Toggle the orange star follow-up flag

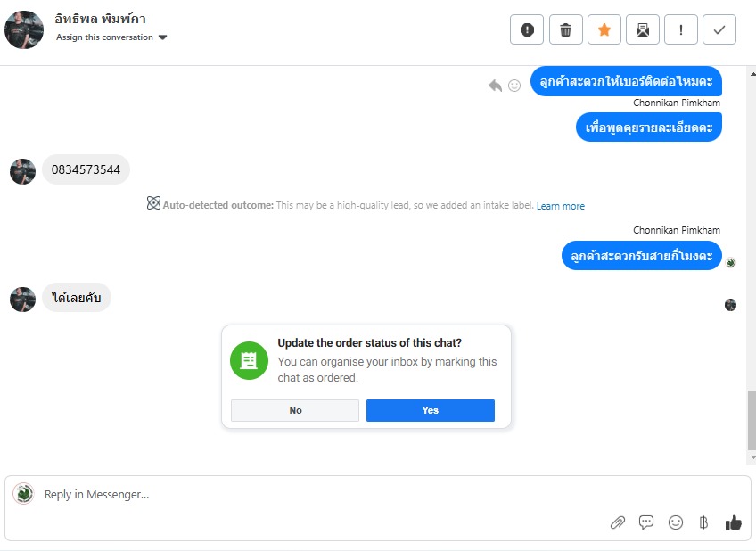604,29
